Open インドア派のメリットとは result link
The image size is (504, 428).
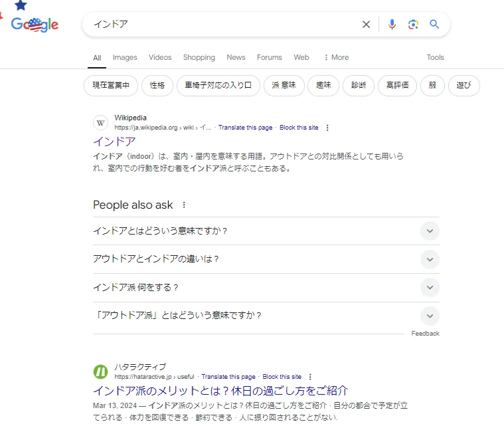tap(220, 391)
